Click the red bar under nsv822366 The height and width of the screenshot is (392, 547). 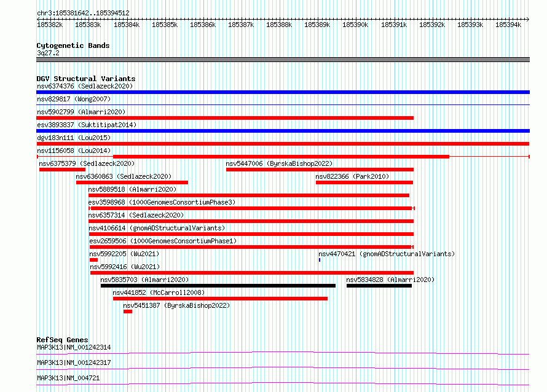(364, 182)
